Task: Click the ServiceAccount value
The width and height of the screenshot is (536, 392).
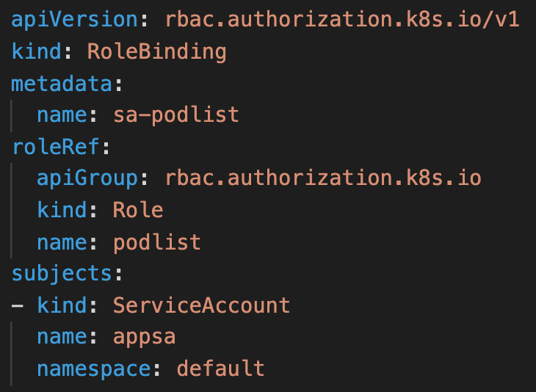Action: [201, 305]
